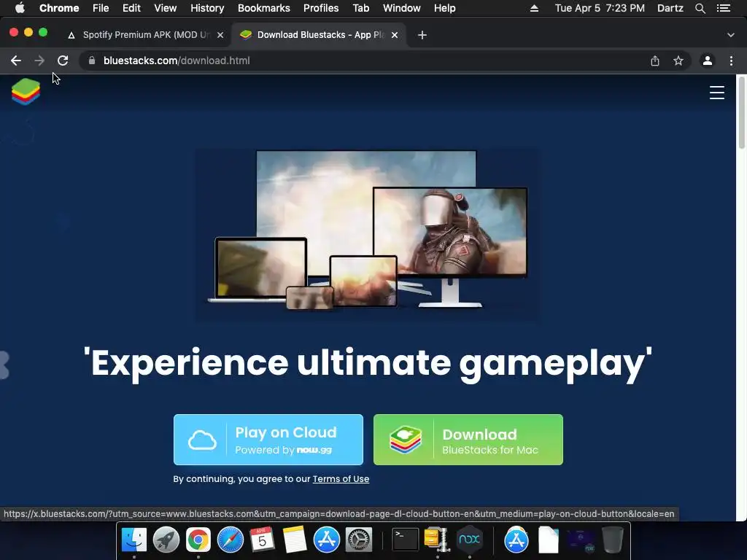Open the Window menu
Screen dimensions: 747x560
pos(402,8)
